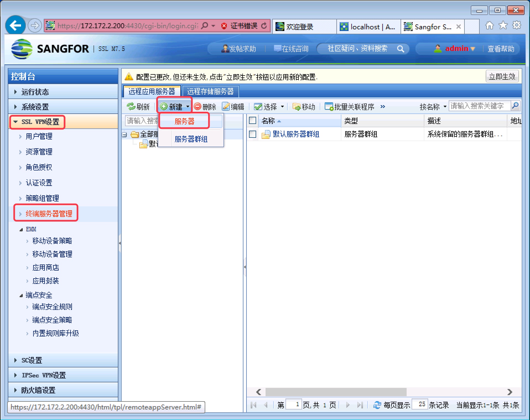Screen dimensions: 530x420
Task: Click the red certificate error icon
Action: click(x=224, y=26)
